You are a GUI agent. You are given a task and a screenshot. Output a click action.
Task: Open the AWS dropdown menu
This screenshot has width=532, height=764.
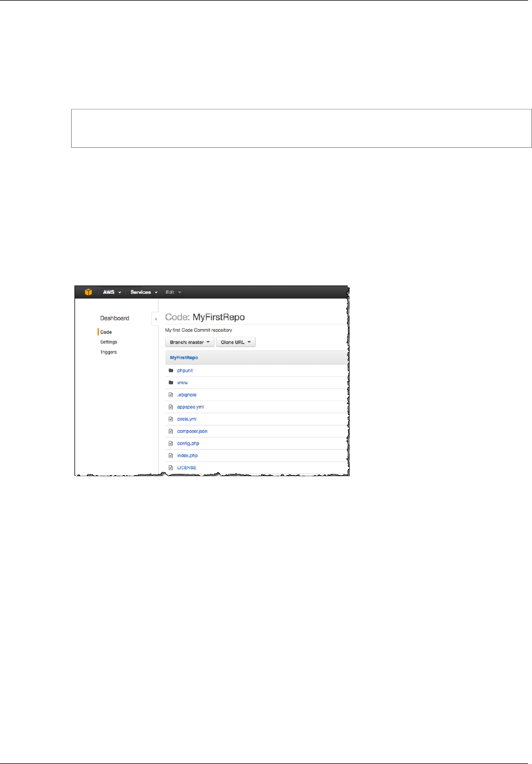click(x=112, y=292)
